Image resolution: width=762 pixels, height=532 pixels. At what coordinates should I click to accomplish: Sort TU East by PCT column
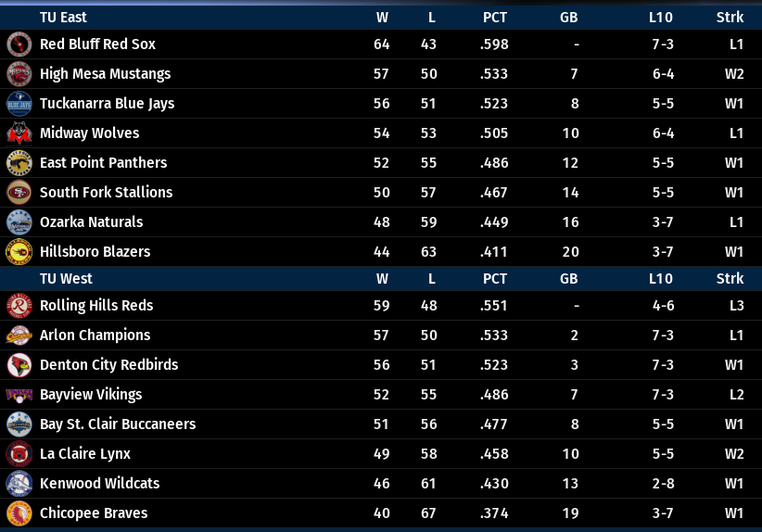point(495,17)
